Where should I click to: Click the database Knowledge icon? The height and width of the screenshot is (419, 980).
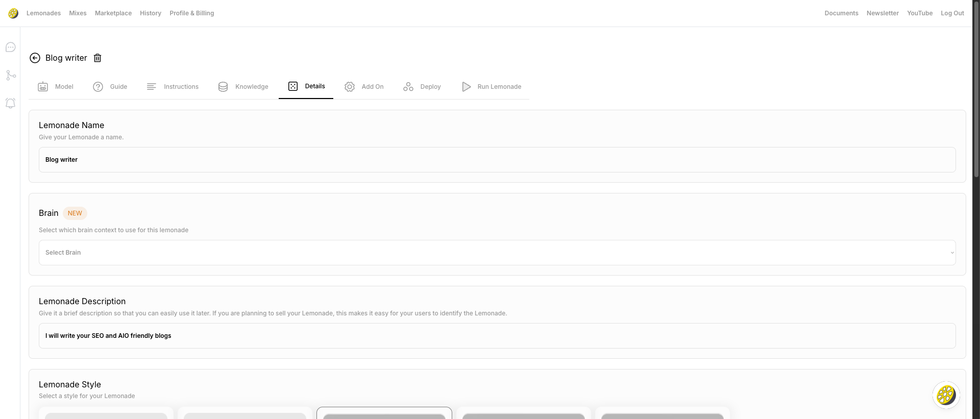(x=223, y=87)
